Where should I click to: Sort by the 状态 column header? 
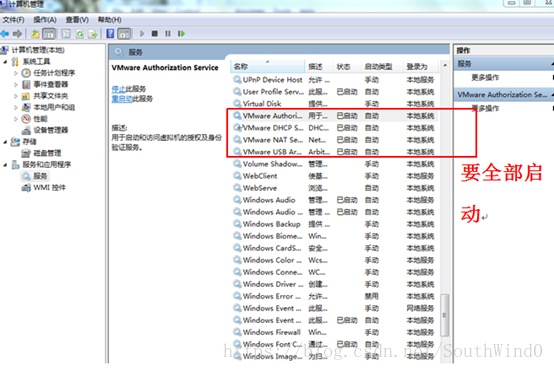tap(347, 66)
